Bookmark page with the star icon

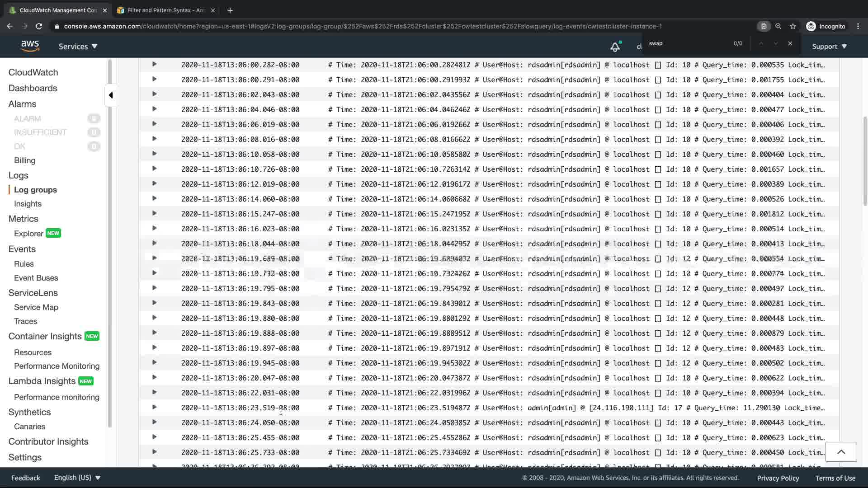tap(793, 26)
